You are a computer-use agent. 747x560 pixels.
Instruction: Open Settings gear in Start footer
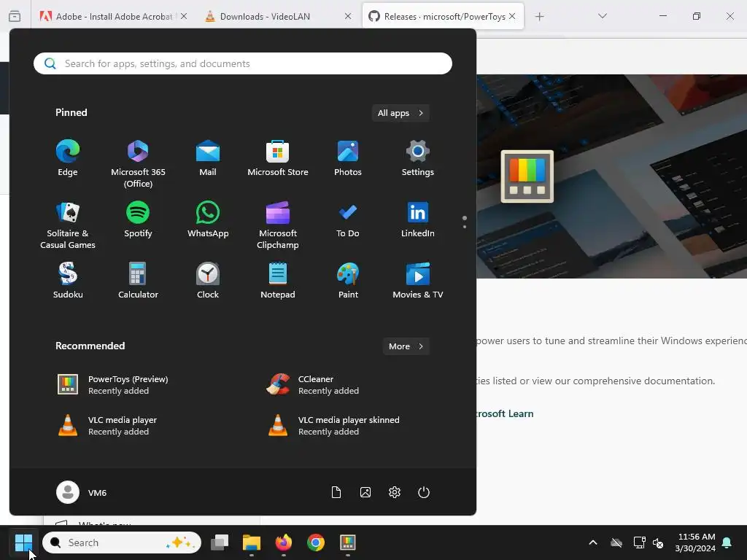(395, 492)
